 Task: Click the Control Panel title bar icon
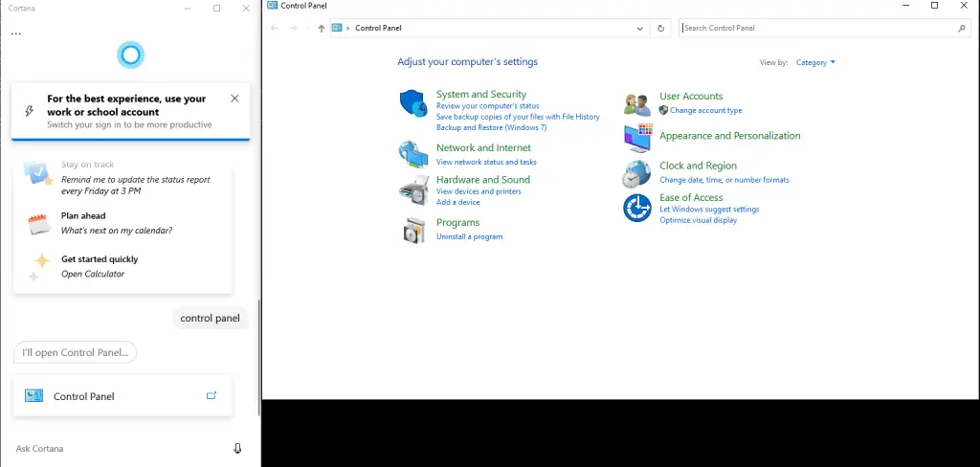pos(272,5)
